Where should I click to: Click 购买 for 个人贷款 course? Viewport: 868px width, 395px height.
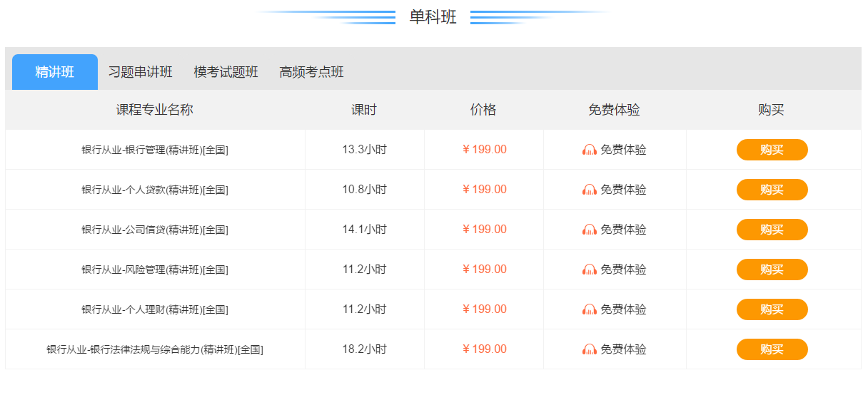coord(772,190)
